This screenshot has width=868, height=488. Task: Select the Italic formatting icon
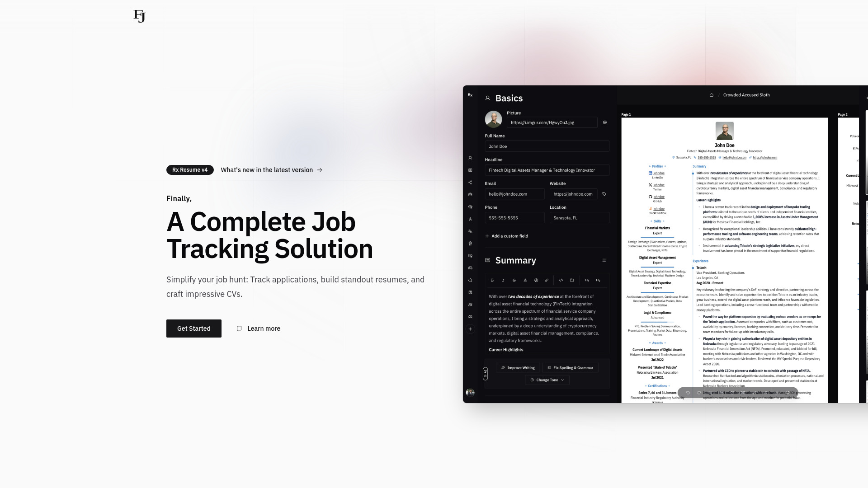tap(503, 280)
